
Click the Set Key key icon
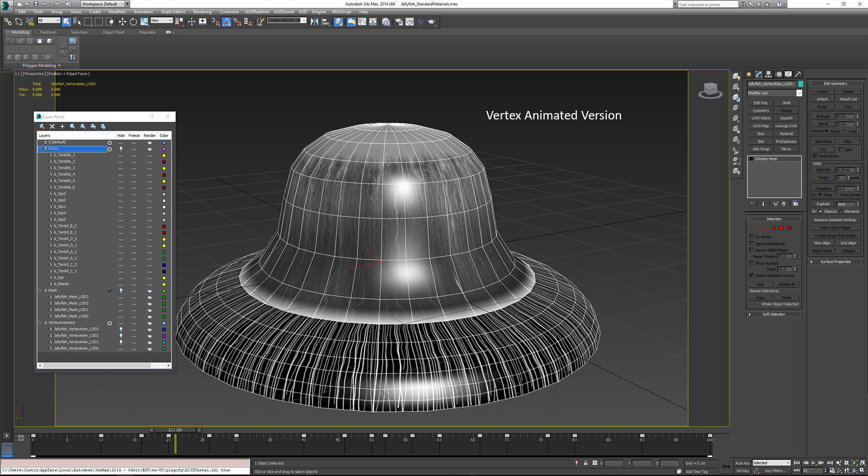(726, 466)
